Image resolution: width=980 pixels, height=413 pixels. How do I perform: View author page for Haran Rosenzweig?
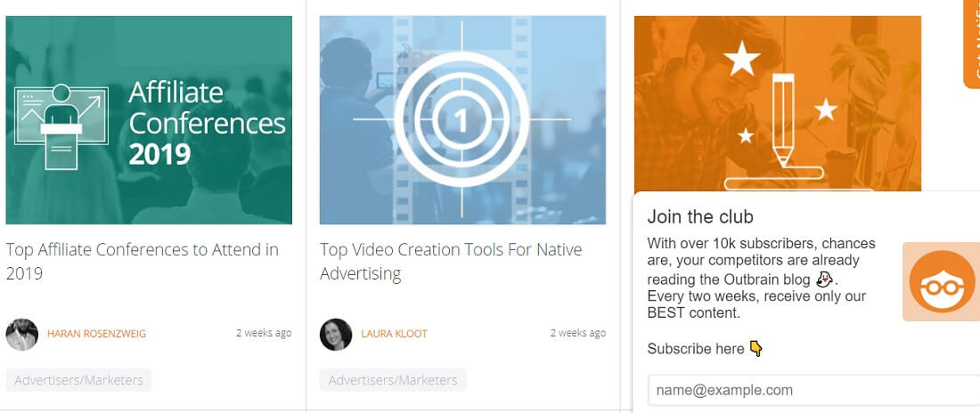(x=96, y=334)
